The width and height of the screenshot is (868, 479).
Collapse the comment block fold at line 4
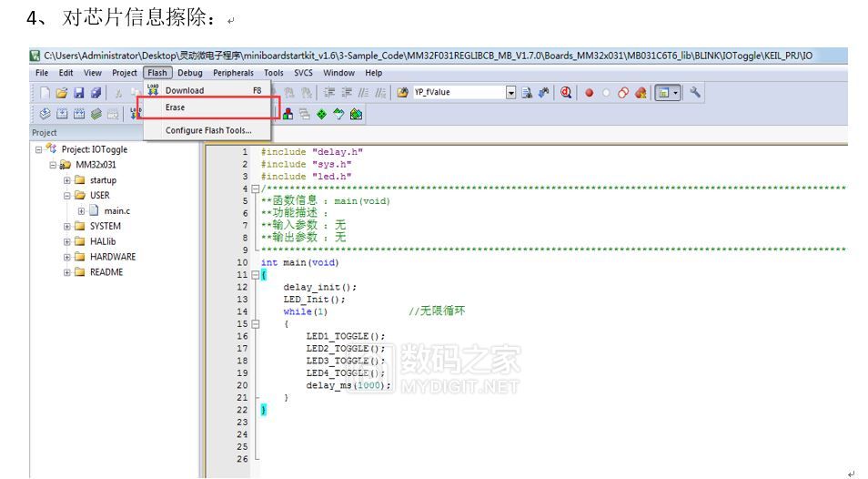click(255, 189)
